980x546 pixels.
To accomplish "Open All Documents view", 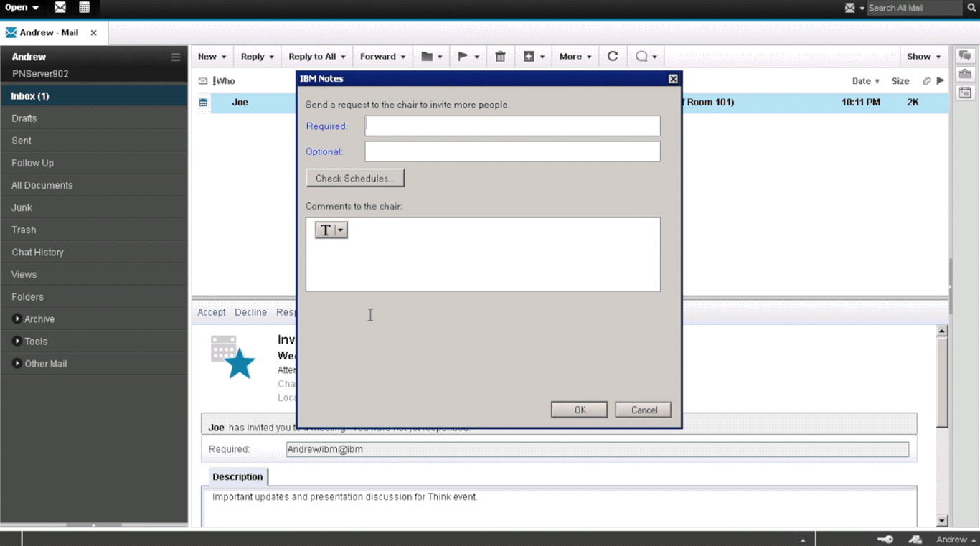I will click(x=94, y=185).
